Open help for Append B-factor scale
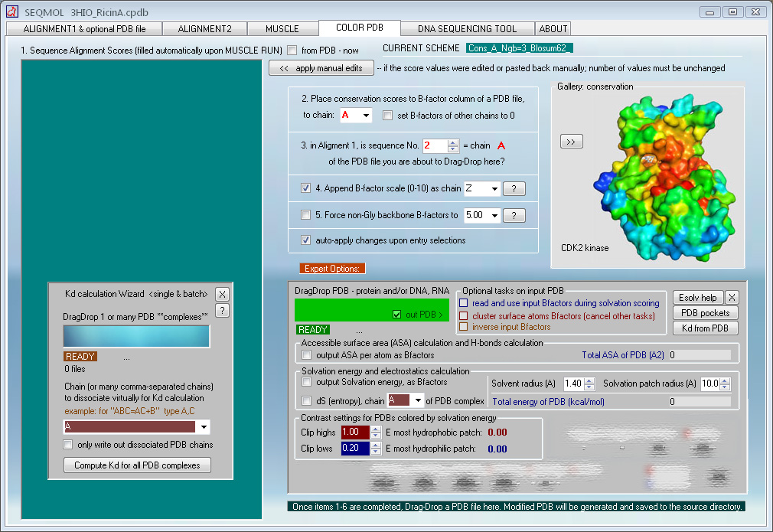Viewport: 773px width, 532px height. pos(514,188)
